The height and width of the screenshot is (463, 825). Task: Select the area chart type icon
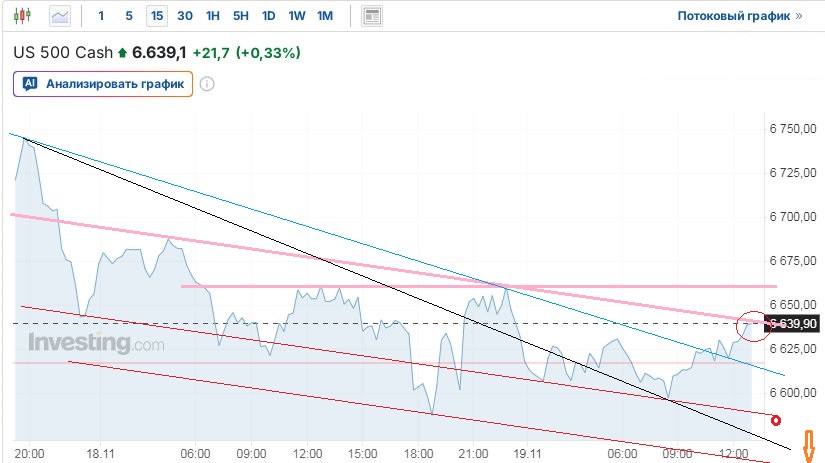click(x=61, y=16)
